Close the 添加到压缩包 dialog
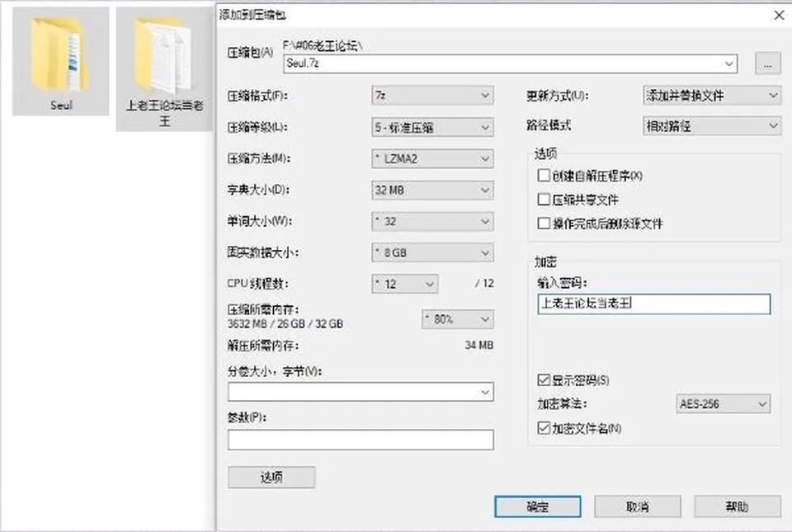The width and height of the screenshot is (792, 532). pyautogui.click(x=779, y=15)
